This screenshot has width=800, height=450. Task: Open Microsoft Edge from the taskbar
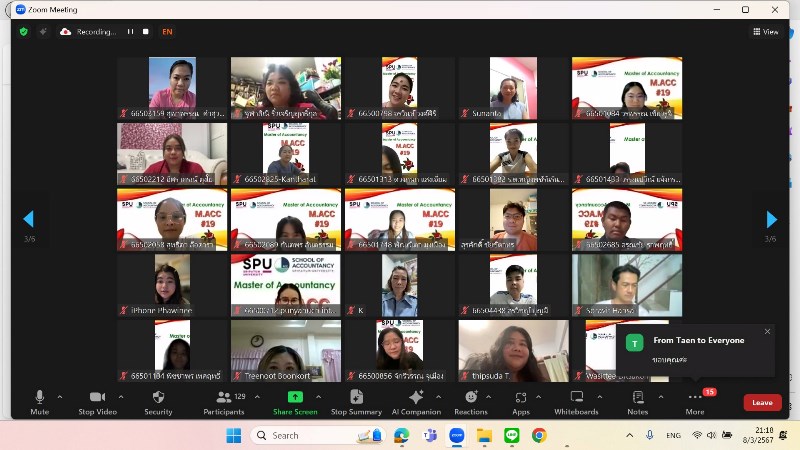pos(402,435)
